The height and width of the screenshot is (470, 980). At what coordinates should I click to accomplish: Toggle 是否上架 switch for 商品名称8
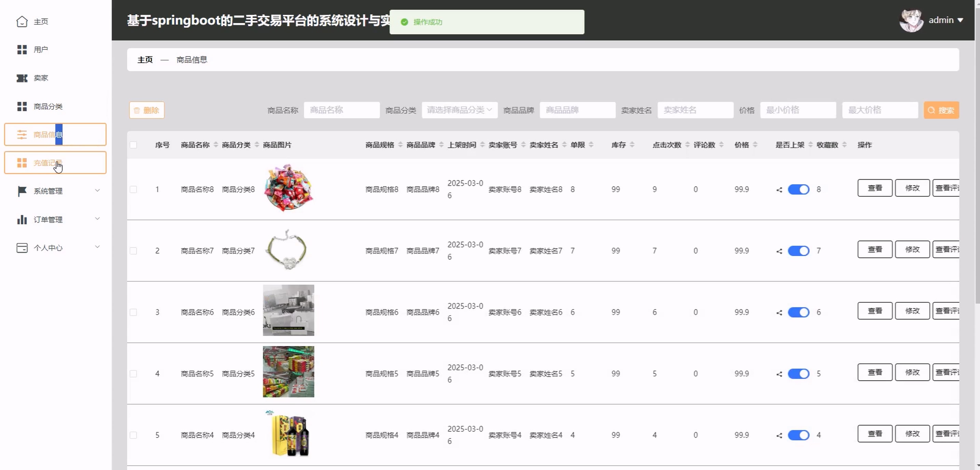pos(798,189)
